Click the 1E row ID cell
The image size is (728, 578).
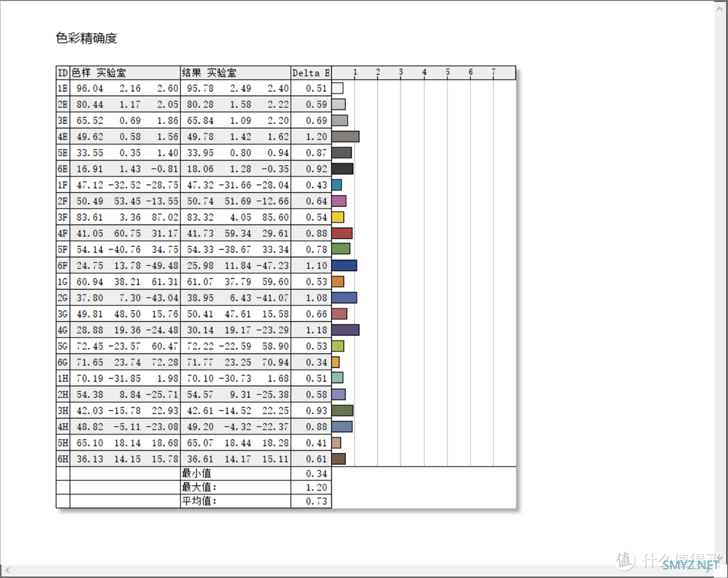coord(63,88)
